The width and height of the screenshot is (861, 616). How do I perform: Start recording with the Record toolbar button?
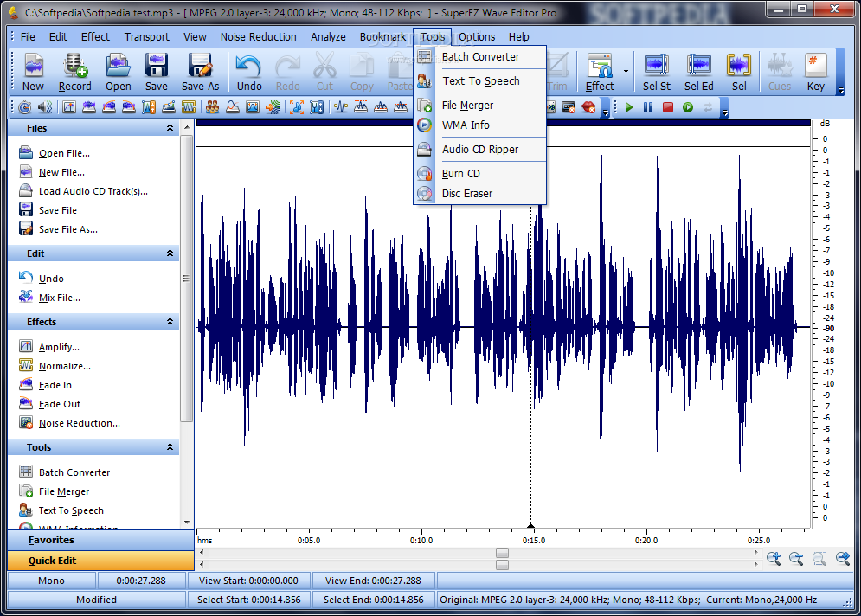tap(74, 72)
